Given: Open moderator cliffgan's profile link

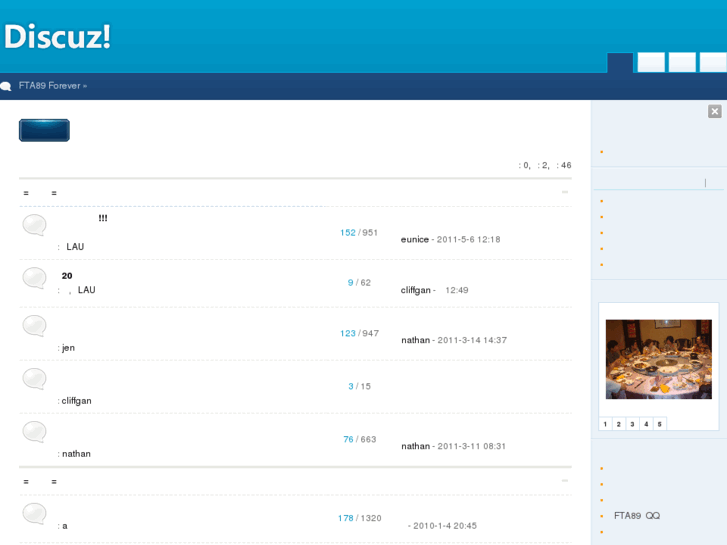Looking at the screenshot, I should pyautogui.click(x=77, y=401).
